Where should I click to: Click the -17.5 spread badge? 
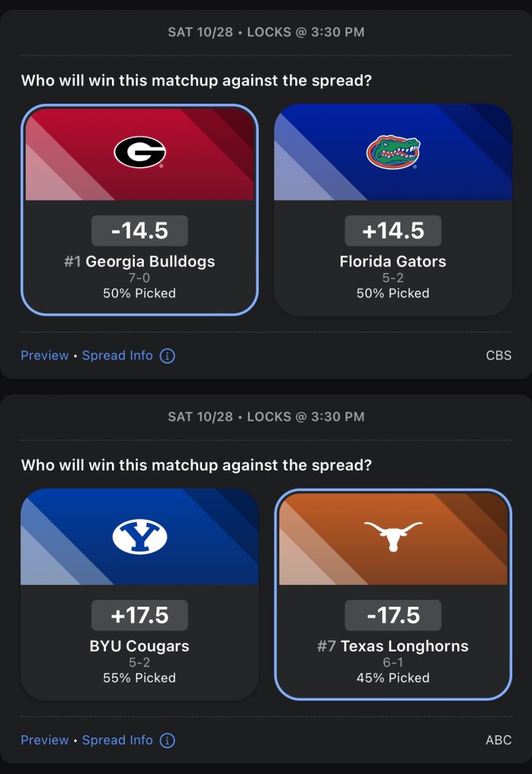(x=393, y=615)
